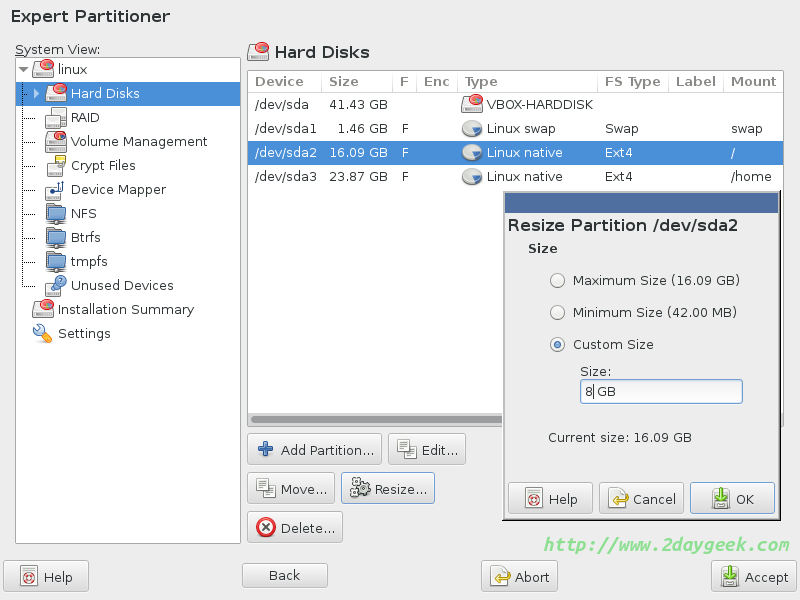Click the Unused Devices icon
The height and width of the screenshot is (600, 800).
[55, 286]
